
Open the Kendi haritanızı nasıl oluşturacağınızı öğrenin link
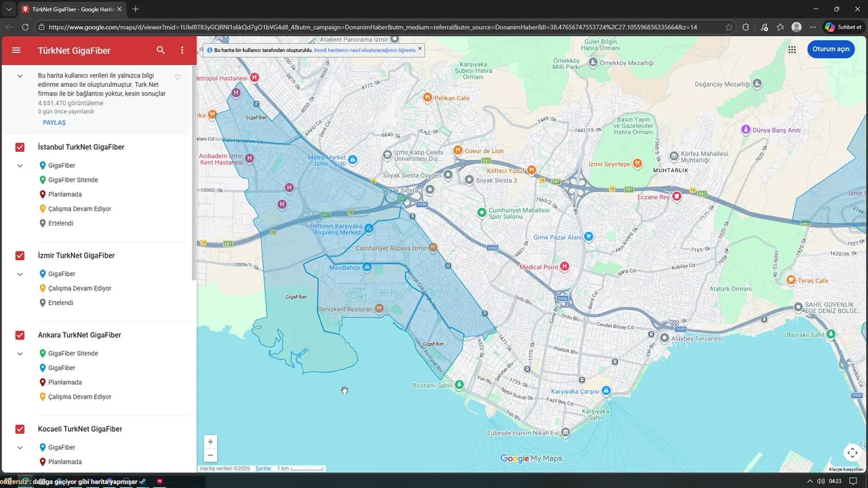tap(365, 50)
